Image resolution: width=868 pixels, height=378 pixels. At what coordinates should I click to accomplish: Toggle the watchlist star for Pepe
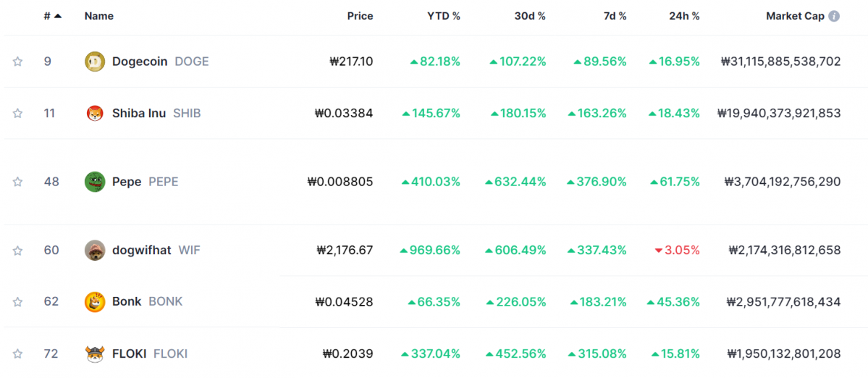coord(17,182)
